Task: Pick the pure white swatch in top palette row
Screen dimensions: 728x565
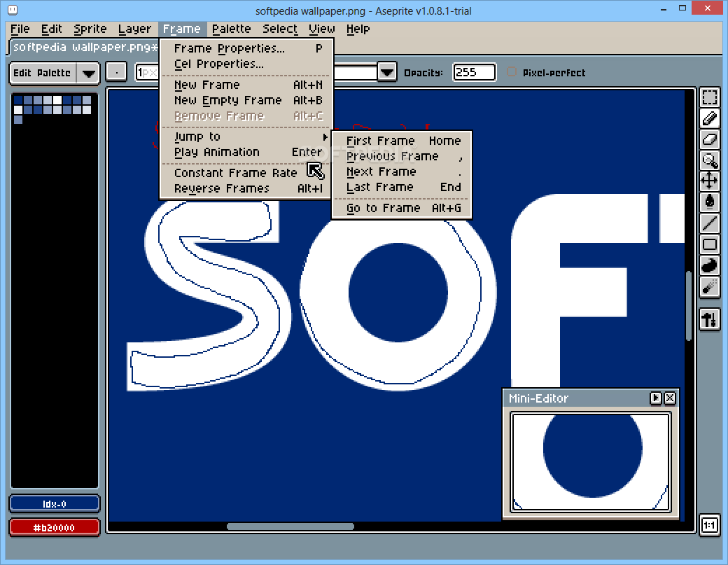Action: point(57,100)
